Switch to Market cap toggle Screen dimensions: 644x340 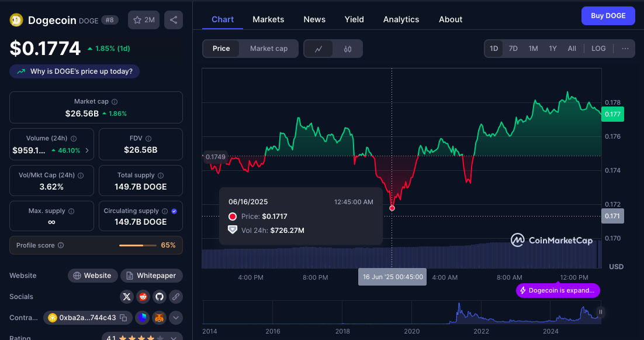point(269,49)
